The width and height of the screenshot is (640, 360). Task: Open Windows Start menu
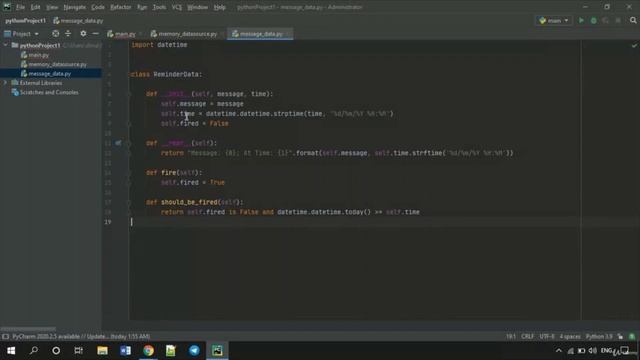tap(11, 351)
